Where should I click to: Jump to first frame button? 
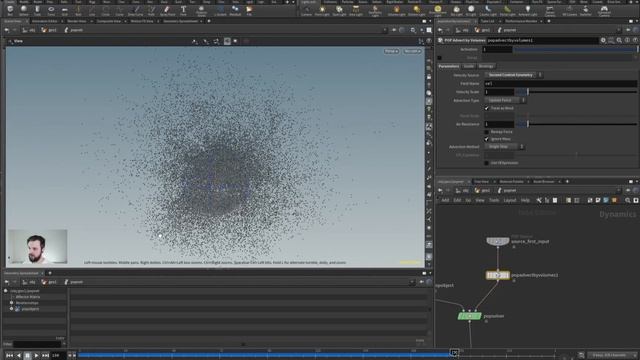tap(9, 356)
